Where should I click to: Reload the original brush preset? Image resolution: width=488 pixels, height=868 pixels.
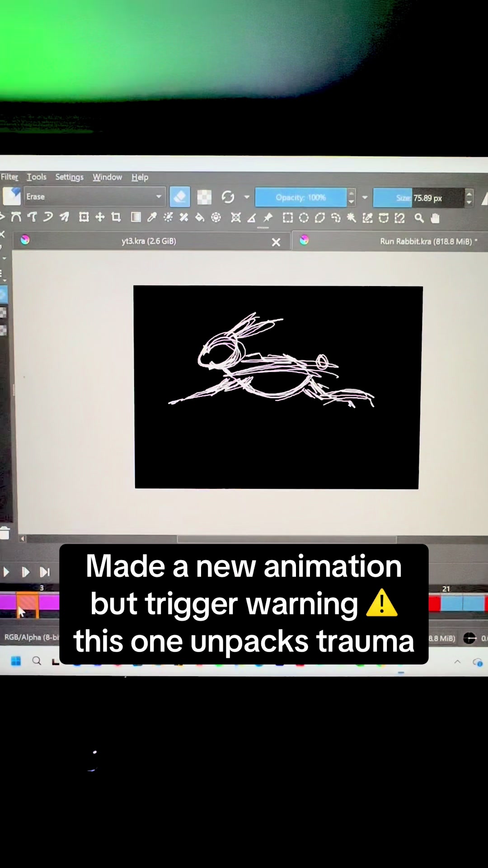pyautogui.click(x=228, y=197)
